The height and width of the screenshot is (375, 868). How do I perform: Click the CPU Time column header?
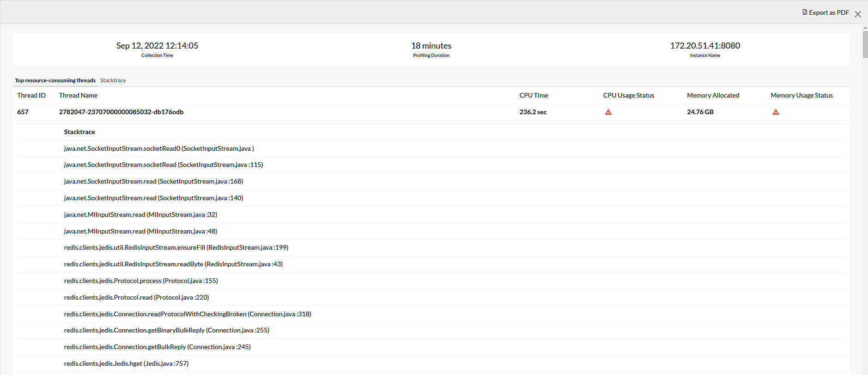(534, 95)
